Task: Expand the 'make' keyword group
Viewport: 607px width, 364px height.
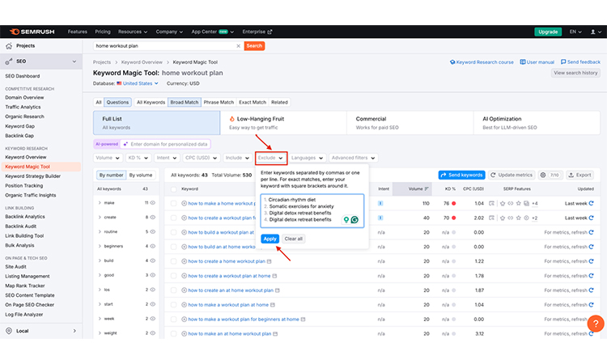Action: (x=100, y=203)
